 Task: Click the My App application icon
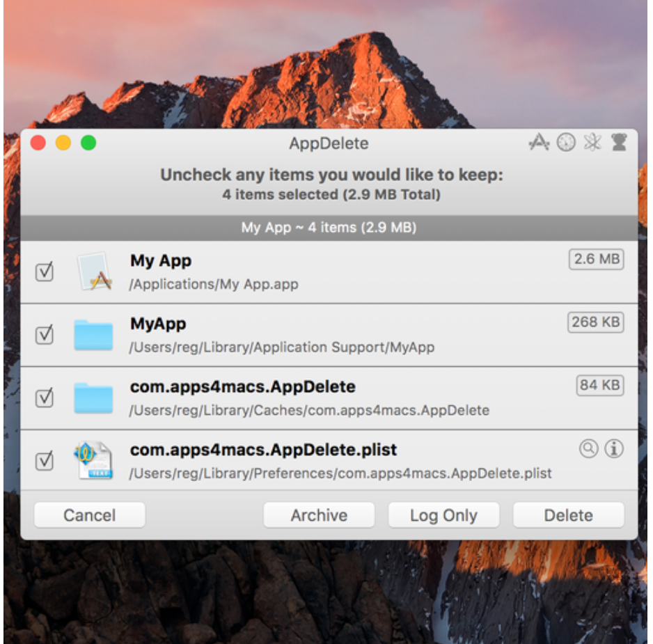[x=95, y=272]
